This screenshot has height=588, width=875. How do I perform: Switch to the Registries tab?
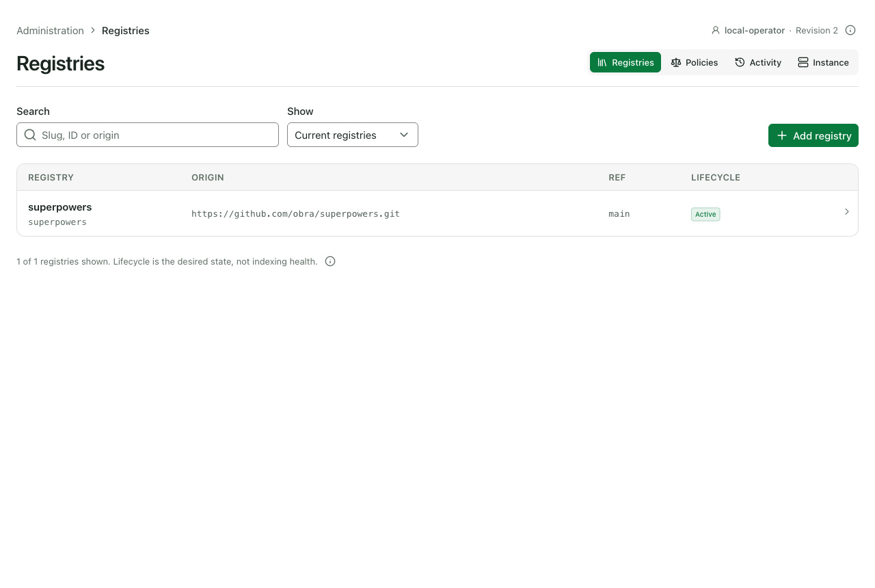pyautogui.click(x=625, y=62)
